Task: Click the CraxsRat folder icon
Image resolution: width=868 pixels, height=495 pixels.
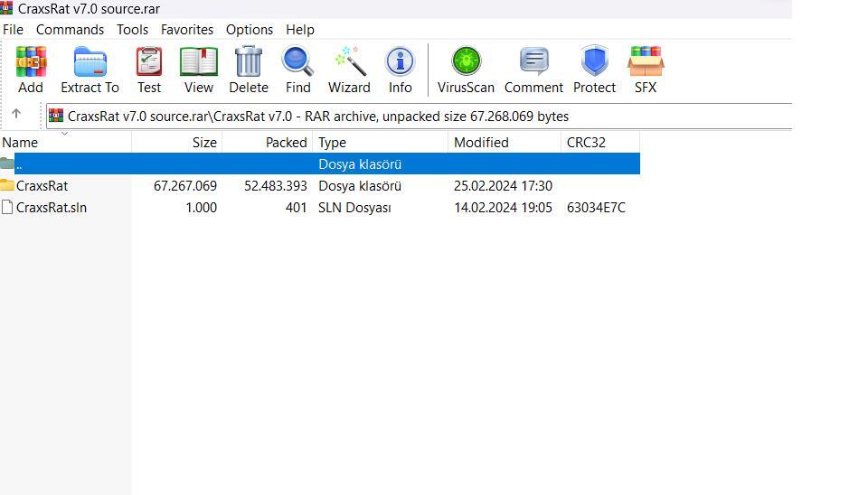Action: point(7,185)
